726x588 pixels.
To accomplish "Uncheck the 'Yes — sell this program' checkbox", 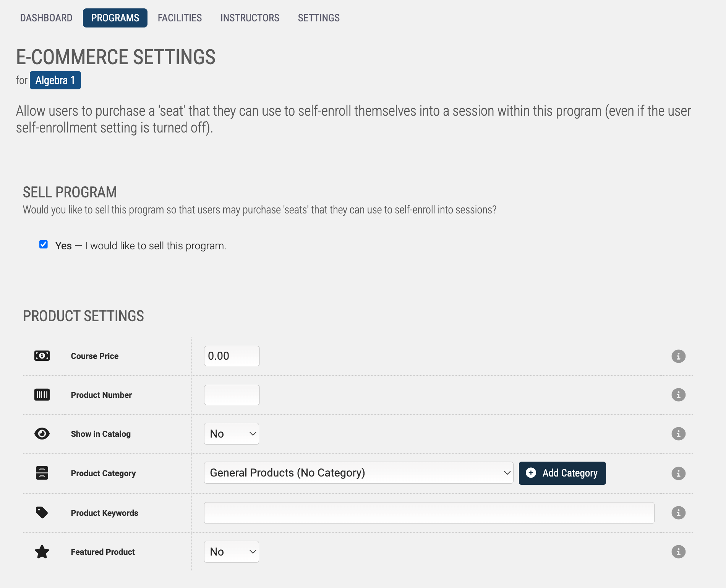I will coord(44,244).
